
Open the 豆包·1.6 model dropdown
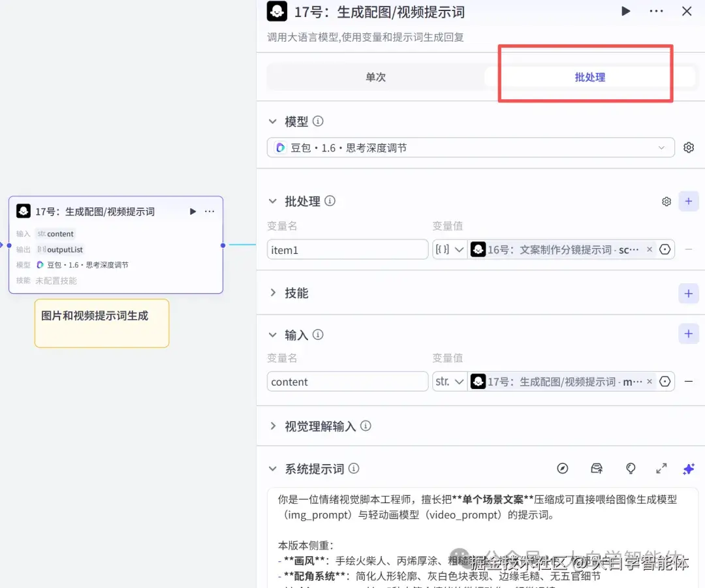[470, 147]
